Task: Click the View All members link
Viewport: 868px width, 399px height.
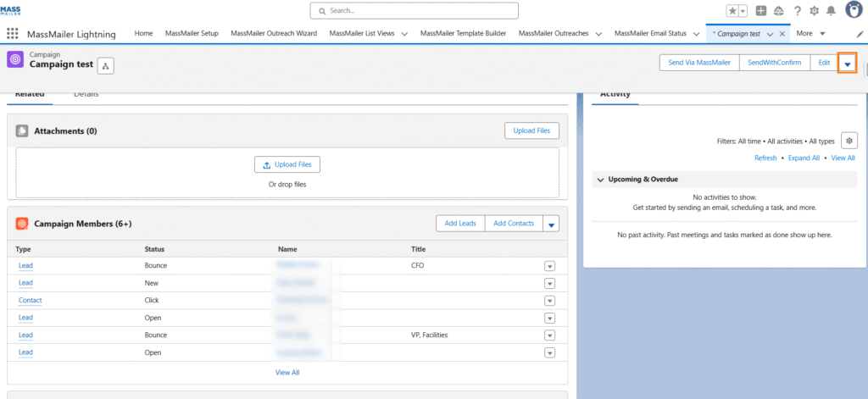Action: click(x=287, y=372)
